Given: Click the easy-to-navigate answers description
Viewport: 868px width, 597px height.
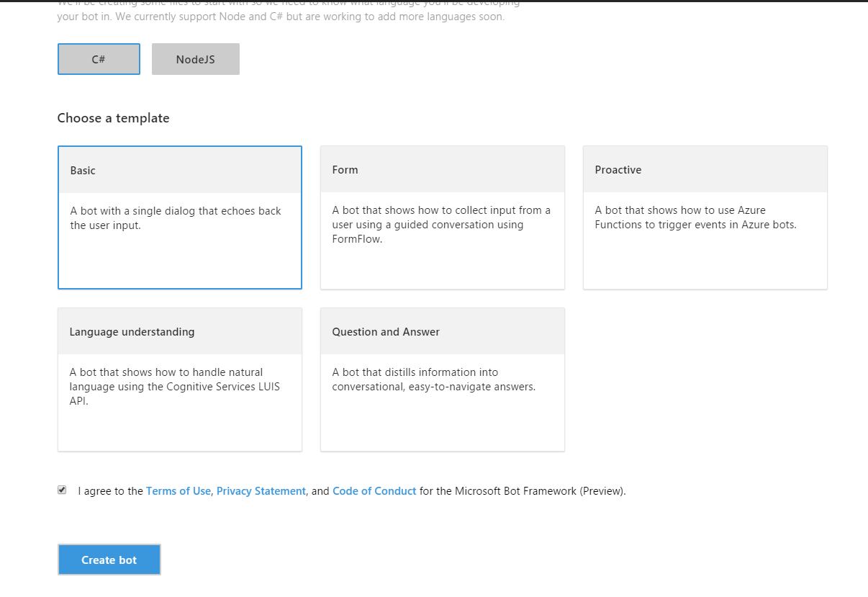Looking at the screenshot, I should 433,380.
